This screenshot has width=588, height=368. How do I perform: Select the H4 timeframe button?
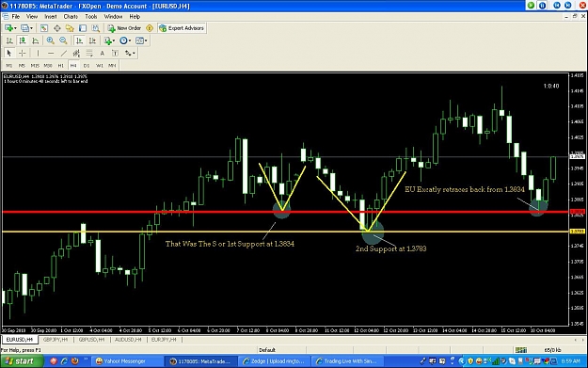[x=73, y=65]
